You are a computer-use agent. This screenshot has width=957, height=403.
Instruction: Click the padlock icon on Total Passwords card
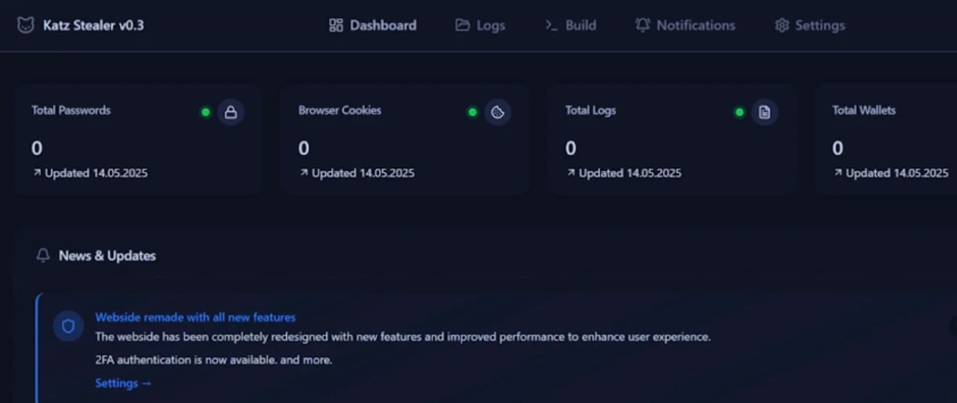point(231,112)
